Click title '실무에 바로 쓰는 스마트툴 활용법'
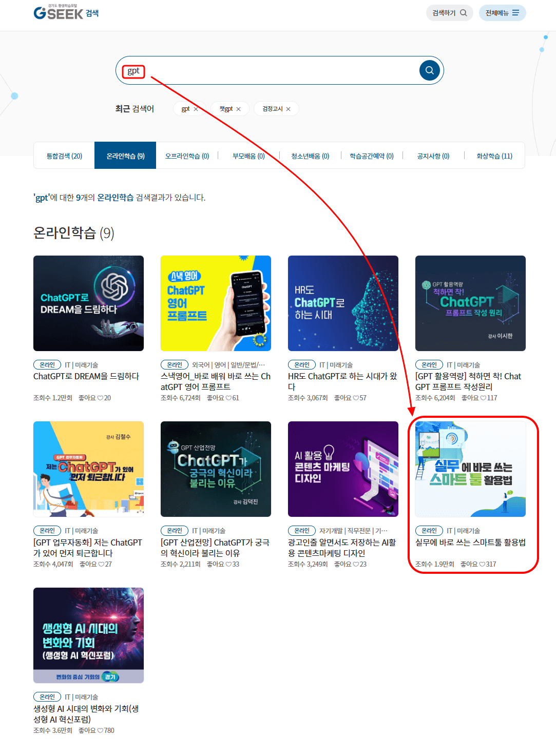Viewport: 556px width, 756px height. point(470,542)
